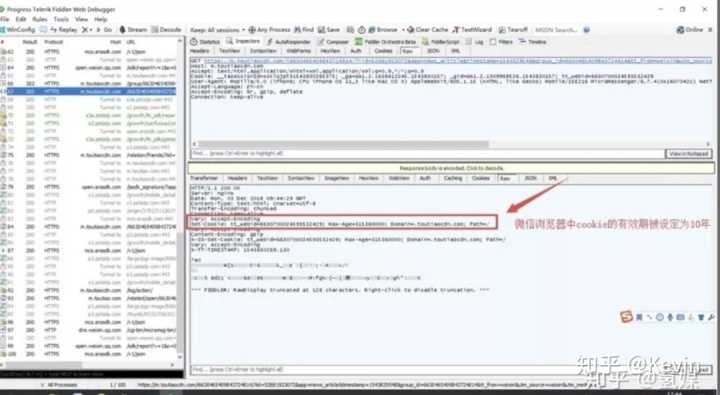Image resolution: width=720 pixels, height=395 pixels.
Task: Open the File menu
Action: click(5, 19)
